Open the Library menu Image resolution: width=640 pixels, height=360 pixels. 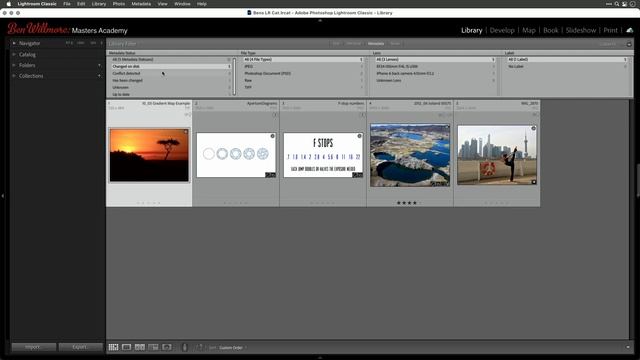pyautogui.click(x=99, y=4)
